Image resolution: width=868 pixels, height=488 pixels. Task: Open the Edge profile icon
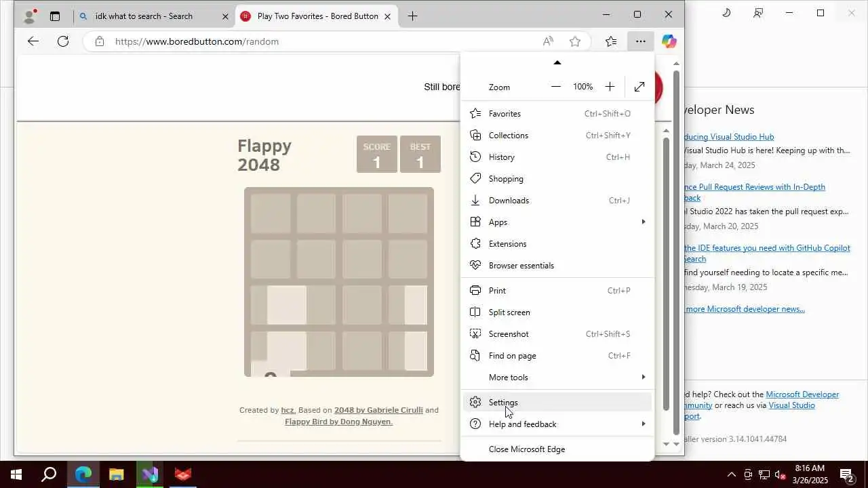pyautogui.click(x=30, y=16)
